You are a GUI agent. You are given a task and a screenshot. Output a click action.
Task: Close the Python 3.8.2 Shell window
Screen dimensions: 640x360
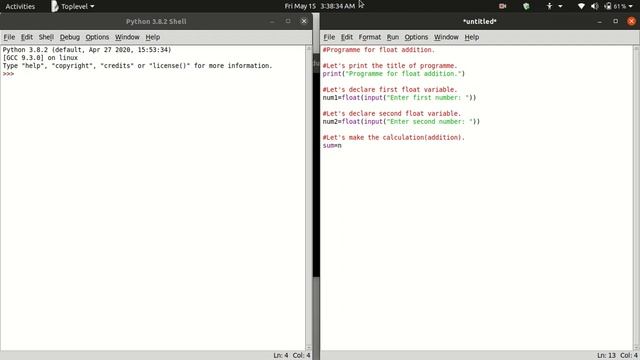304,21
